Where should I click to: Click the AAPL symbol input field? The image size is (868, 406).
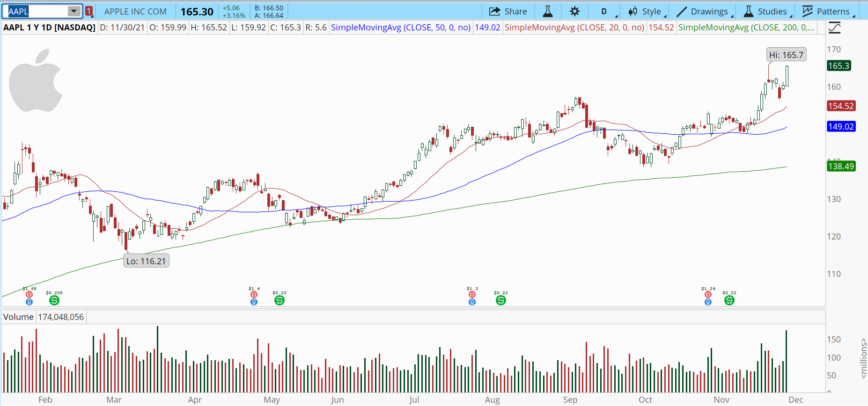click(x=37, y=11)
